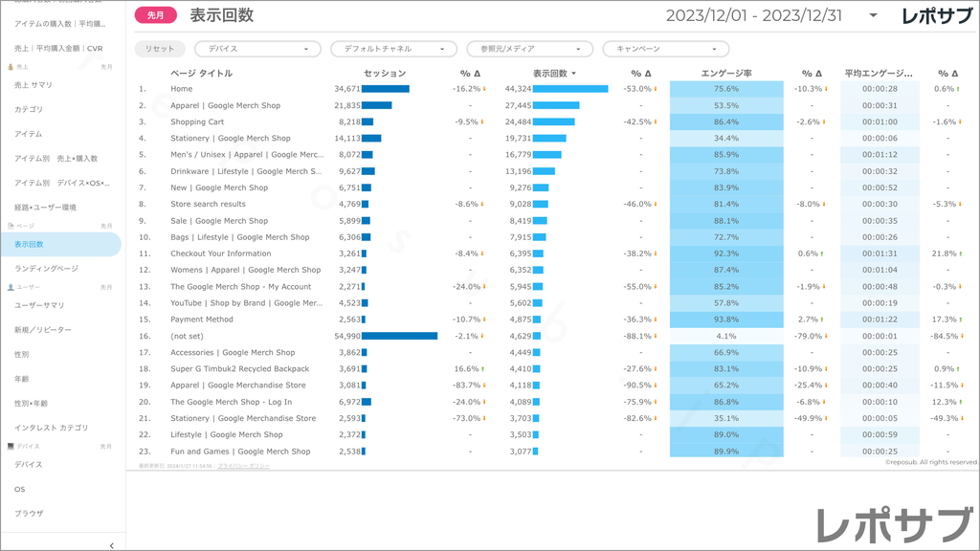
Task: Open the date range picker arrow
Action: point(873,16)
